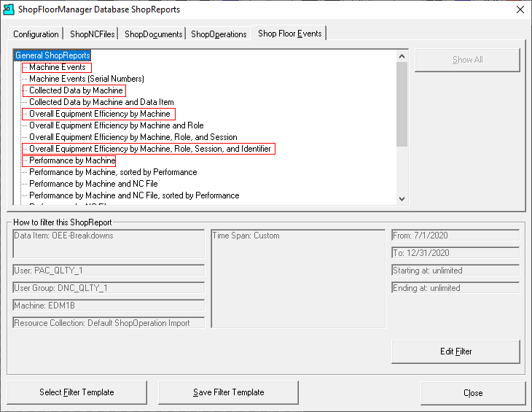The height and width of the screenshot is (412, 532).
Task: Pick OEE by Machine, Role, and Session
Action: click(x=133, y=137)
